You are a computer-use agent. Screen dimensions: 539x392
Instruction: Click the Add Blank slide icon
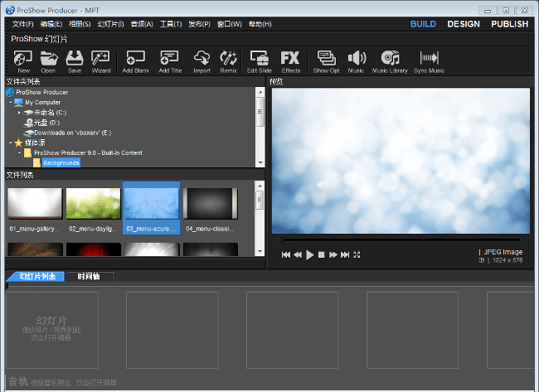pos(135,59)
